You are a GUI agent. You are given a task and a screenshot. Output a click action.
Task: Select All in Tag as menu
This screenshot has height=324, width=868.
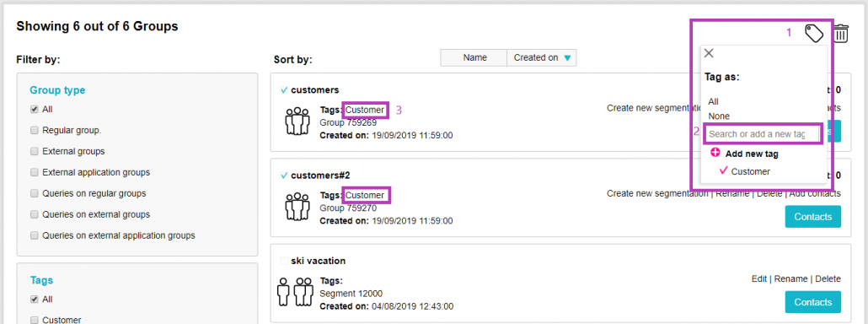tap(713, 101)
